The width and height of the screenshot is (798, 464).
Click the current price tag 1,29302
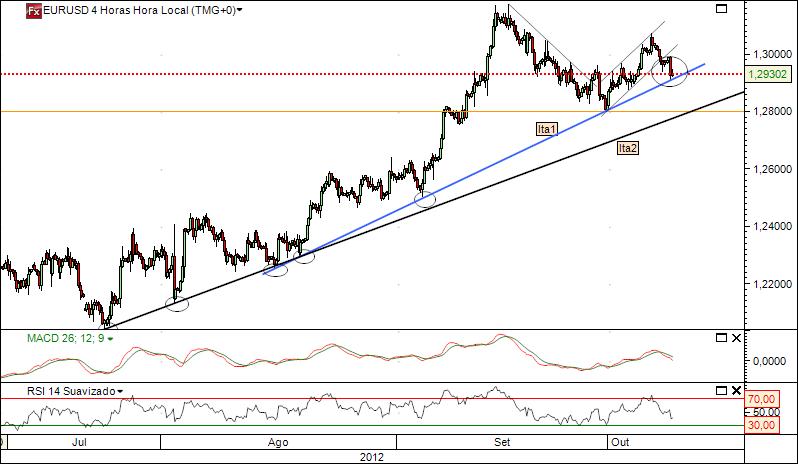coord(768,74)
